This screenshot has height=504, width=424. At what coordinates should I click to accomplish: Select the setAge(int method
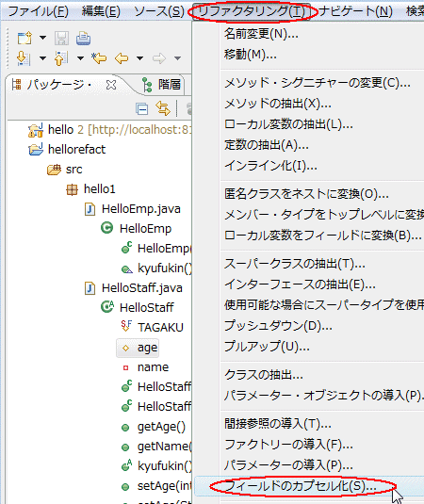[156, 486]
